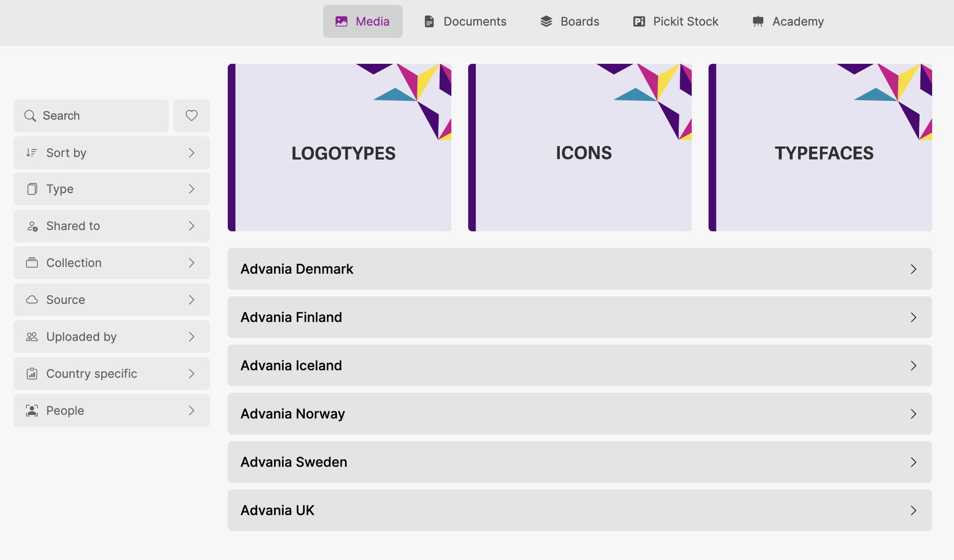Open the Country specific filter
This screenshot has height=560, width=954.
pyautogui.click(x=112, y=374)
